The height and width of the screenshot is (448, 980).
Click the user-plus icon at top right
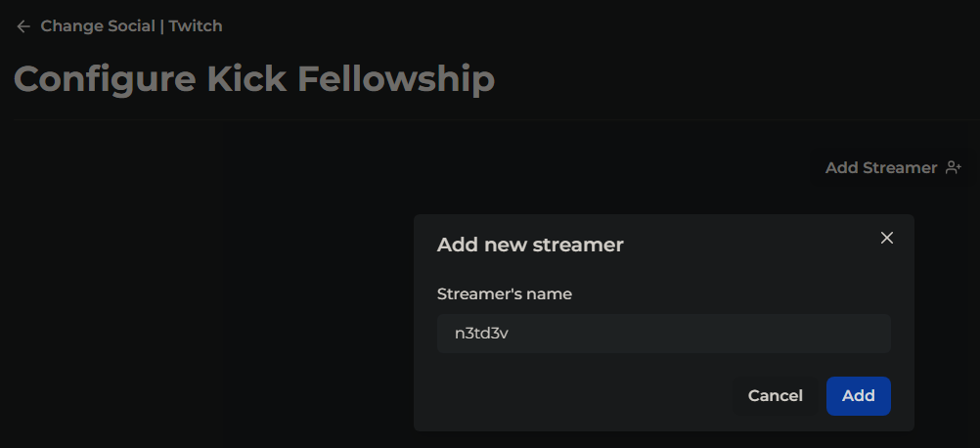954,167
